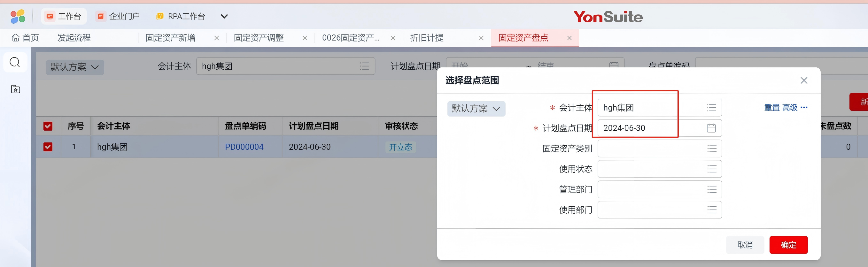Click the colorful YonSuite app launcher icon
The height and width of the screenshot is (267, 868).
(18, 16)
